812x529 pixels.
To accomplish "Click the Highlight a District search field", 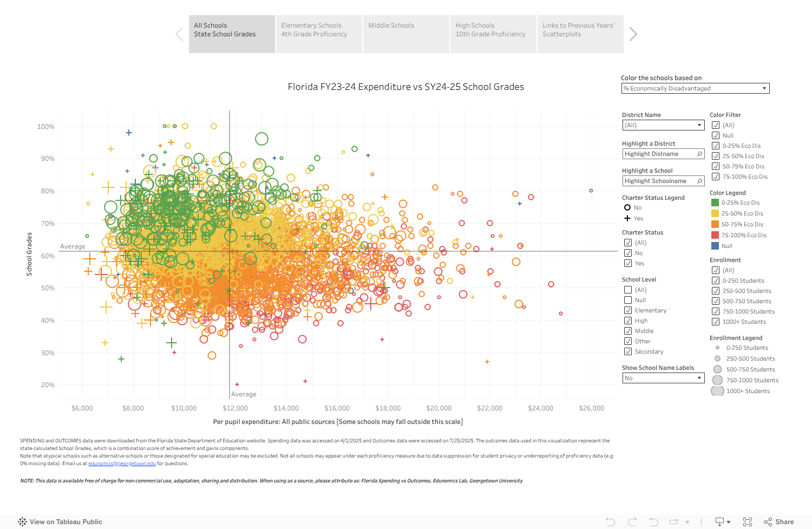I will [x=659, y=154].
